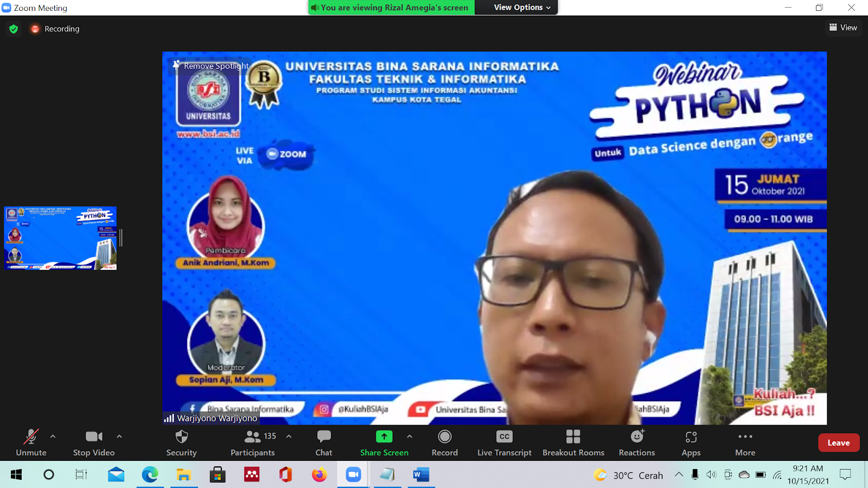Open Microsoft Office from taskbar
The height and width of the screenshot is (488, 868).
(x=285, y=475)
